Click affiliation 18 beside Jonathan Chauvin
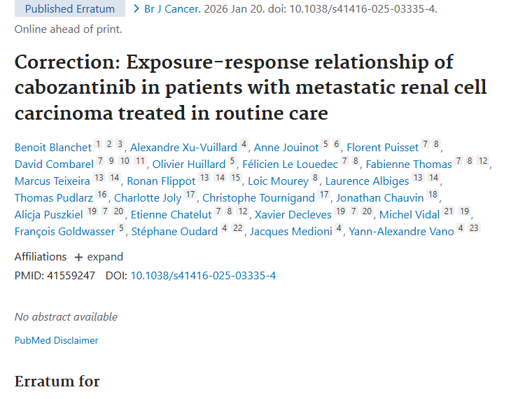 pos(433,195)
